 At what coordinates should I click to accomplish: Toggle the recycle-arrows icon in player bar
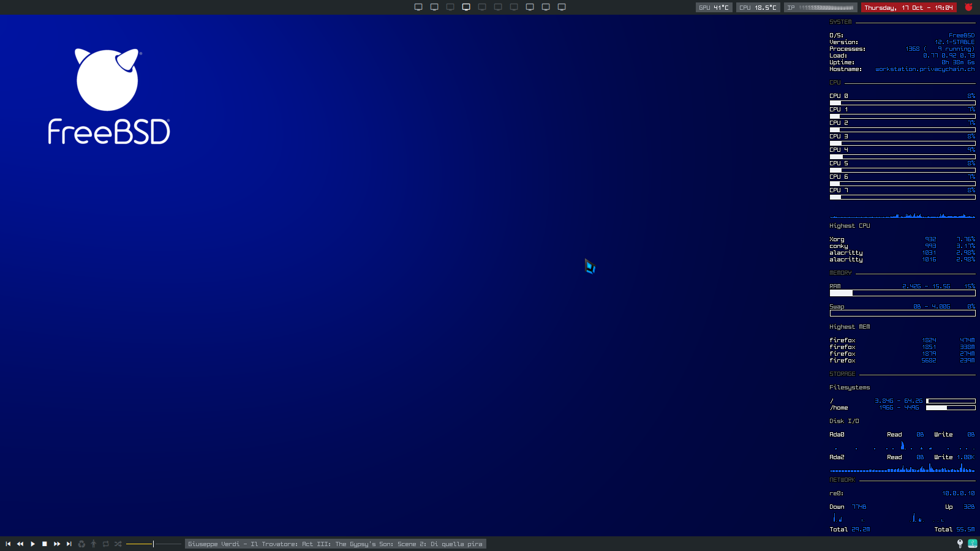coord(81,544)
